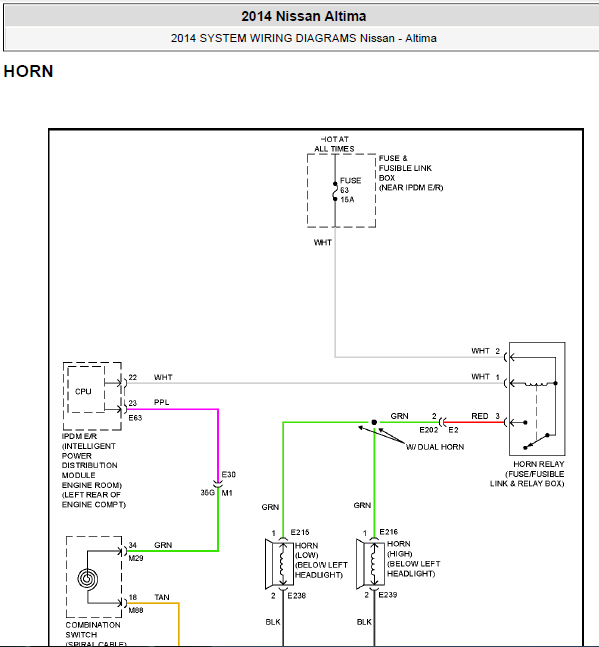Click the CPU box inside the IPDM E/R
Image resolution: width=599 pixels, height=647 pixels.
tap(86, 389)
